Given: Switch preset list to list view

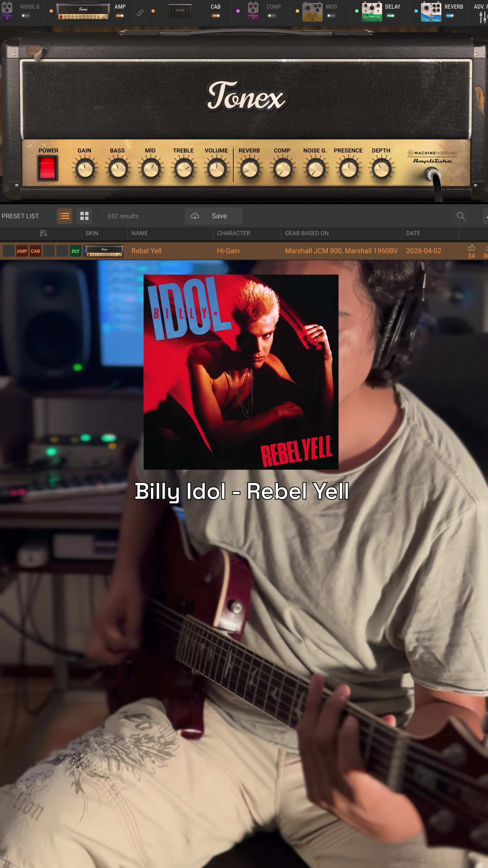Looking at the screenshot, I should 65,216.
